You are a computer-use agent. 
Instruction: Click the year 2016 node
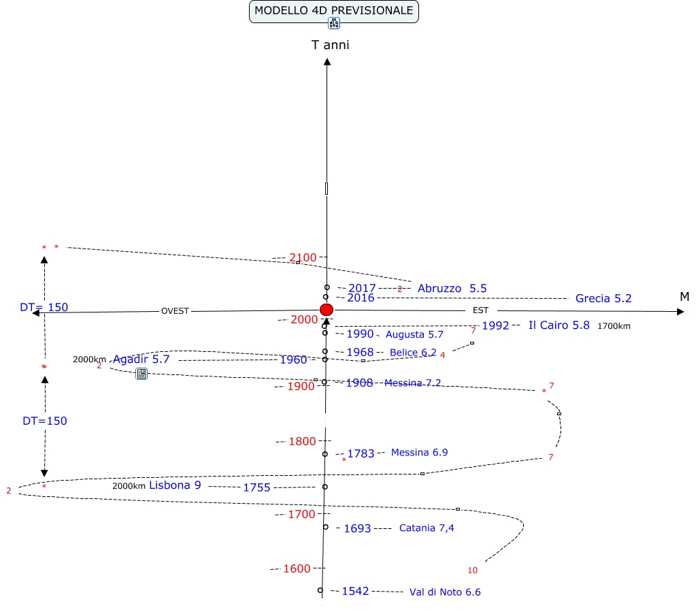tap(361, 298)
